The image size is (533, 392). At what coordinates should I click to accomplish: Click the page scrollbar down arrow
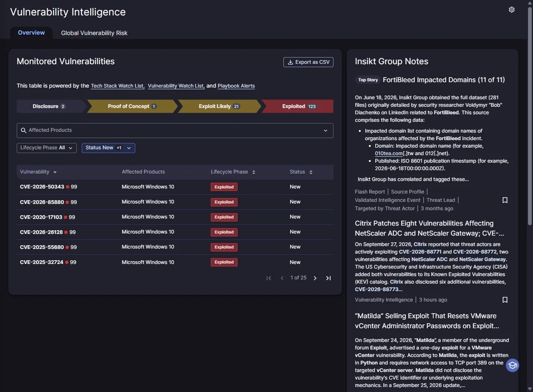click(530, 389)
